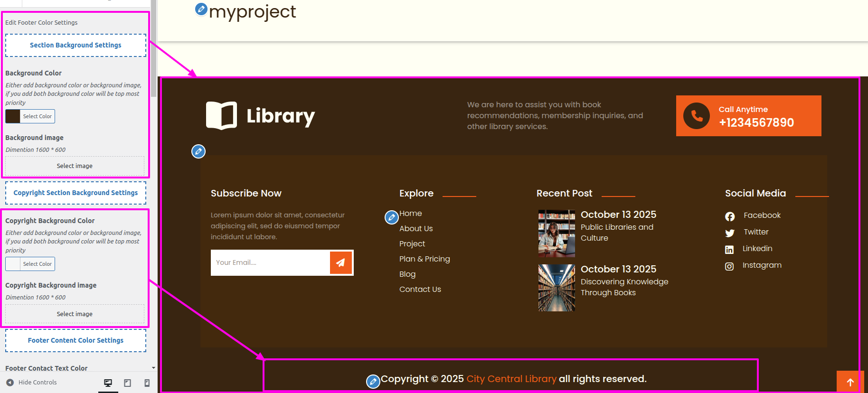Screen dimensions: 868x393
Task: Click the edit pencil next to the copyright text
Action: 373,381
